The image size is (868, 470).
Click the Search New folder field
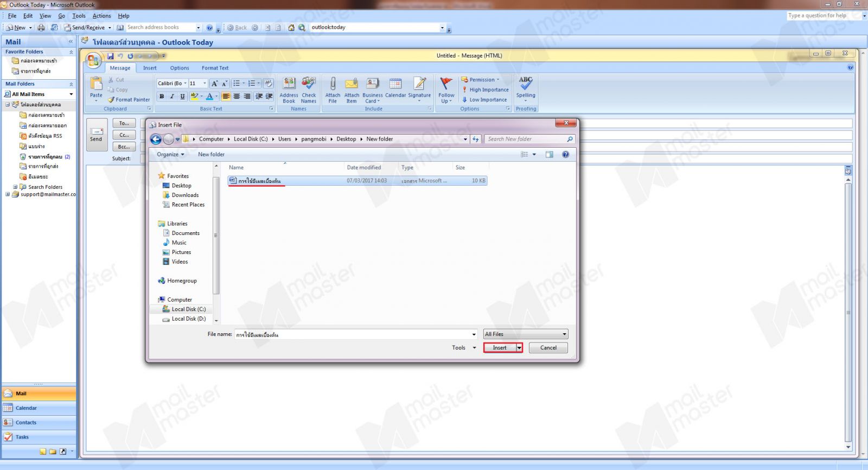tap(529, 139)
